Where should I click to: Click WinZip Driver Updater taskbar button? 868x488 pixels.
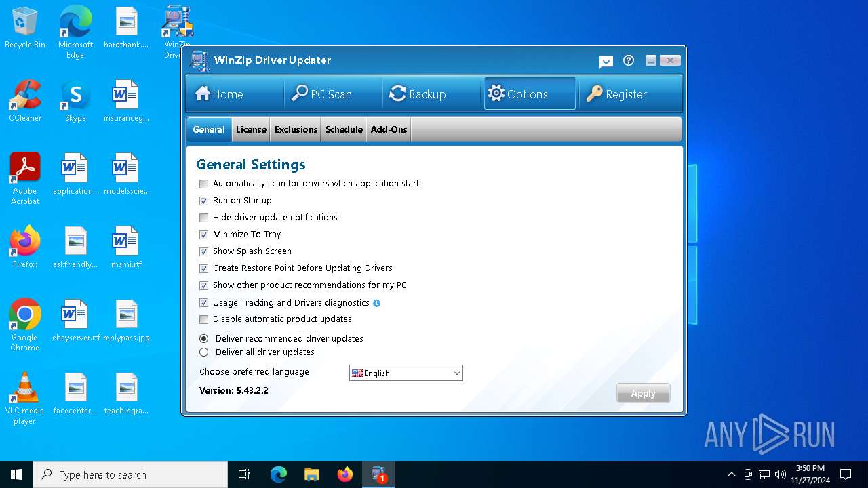click(378, 474)
